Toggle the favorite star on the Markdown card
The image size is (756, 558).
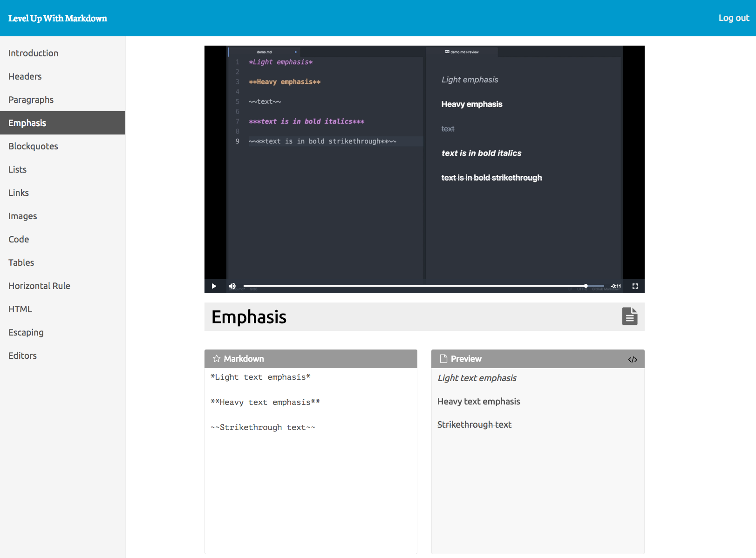coord(216,358)
